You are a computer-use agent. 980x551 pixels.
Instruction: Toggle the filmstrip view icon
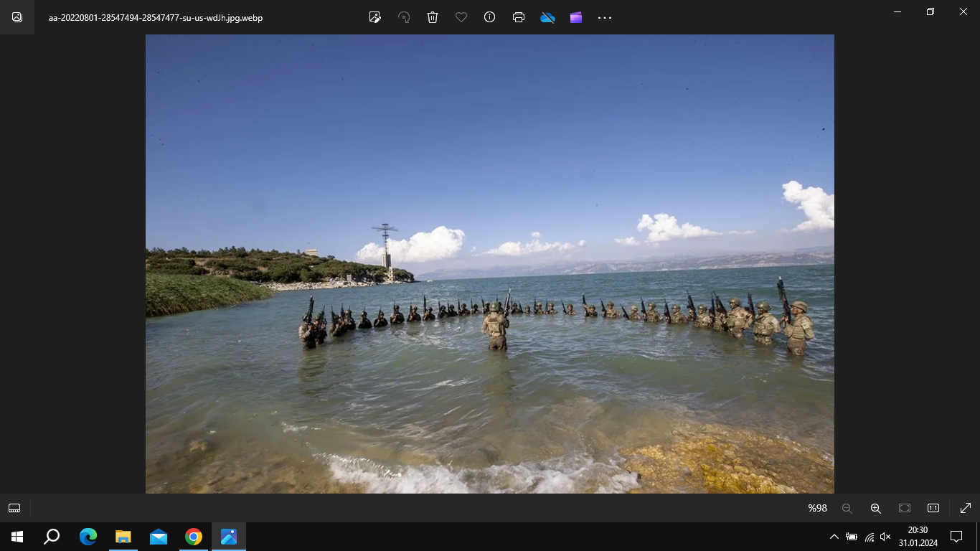(x=14, y=508)
